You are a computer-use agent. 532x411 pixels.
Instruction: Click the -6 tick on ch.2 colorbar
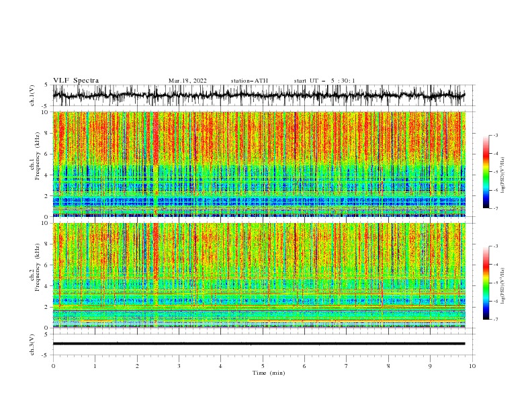(x=496, y=301)
